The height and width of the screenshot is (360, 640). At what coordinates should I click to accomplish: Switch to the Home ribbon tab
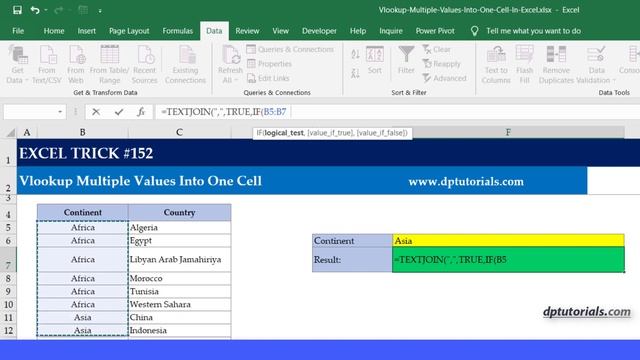coord(54,31)
